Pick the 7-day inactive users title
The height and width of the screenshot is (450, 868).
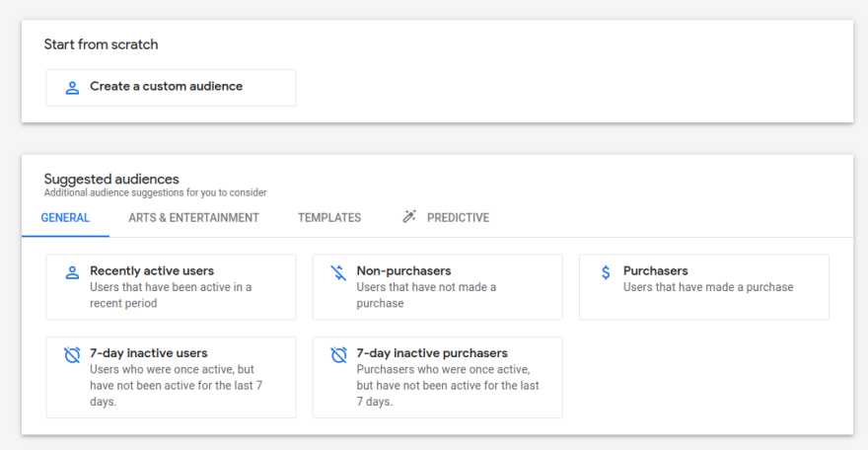pyautogui.click(x=148, y=353)
